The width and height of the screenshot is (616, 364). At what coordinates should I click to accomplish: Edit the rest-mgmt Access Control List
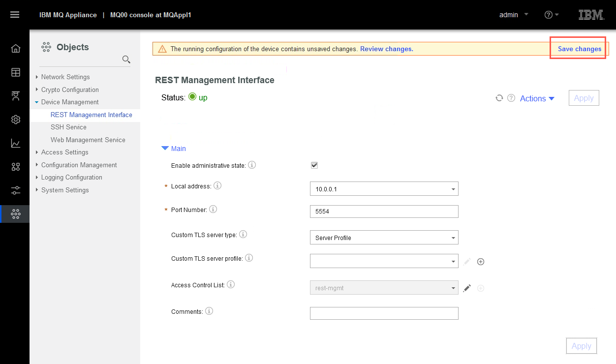467,288
